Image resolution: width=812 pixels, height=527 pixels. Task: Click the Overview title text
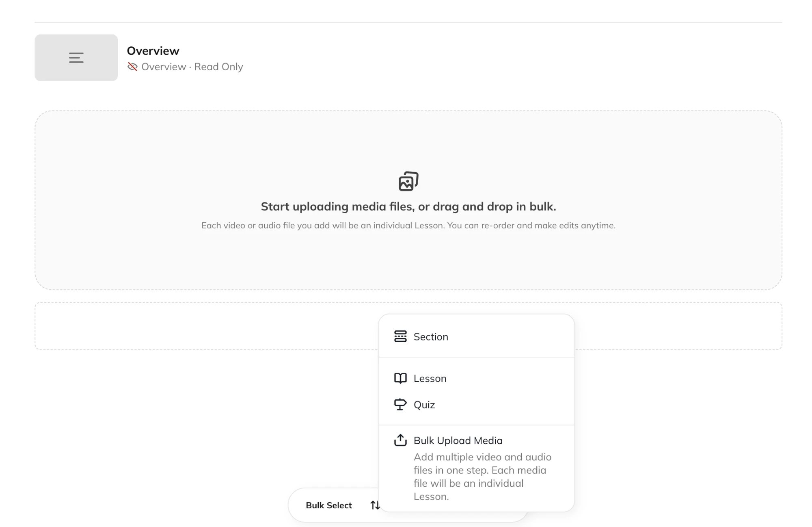pos(153,51)
